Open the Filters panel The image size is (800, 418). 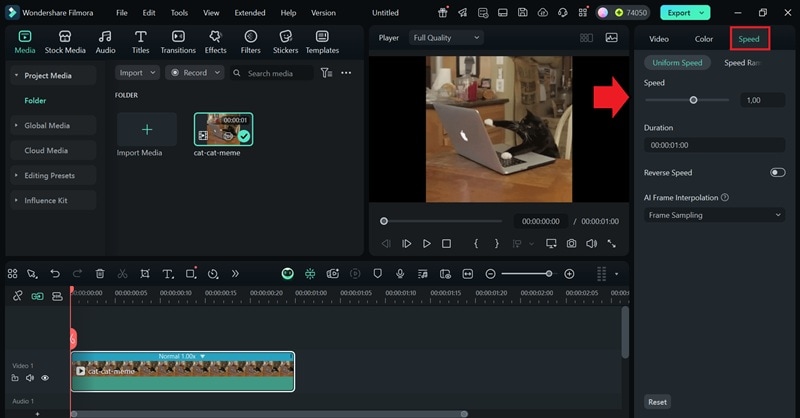click(x=251, y=42)
